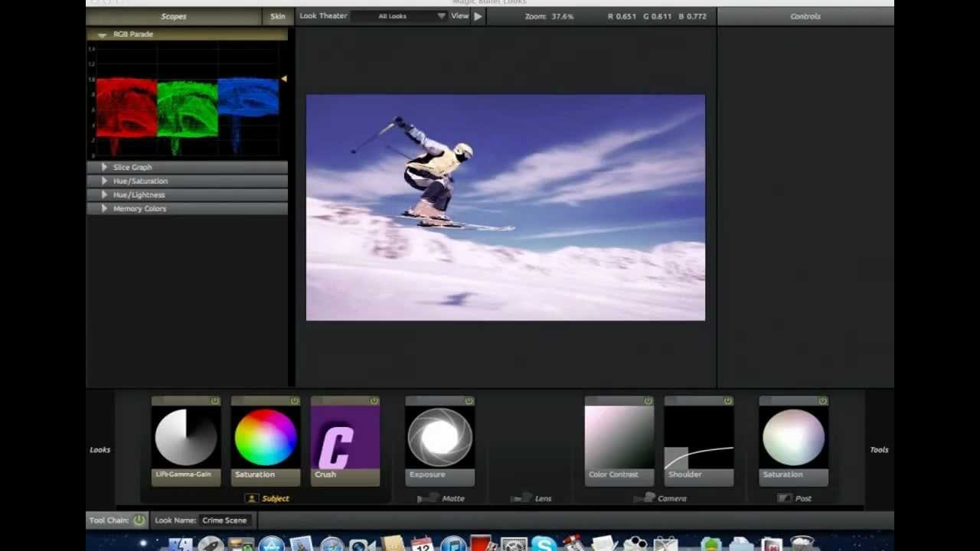980x551 pixels.
Task: Click the G 0.611 value readout
Action: tap(658, 16)
